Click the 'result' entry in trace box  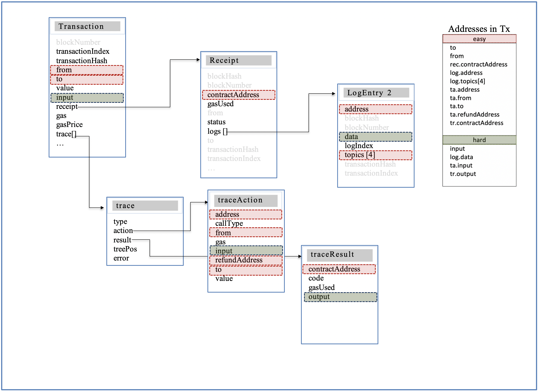click(x=122, y=240)
